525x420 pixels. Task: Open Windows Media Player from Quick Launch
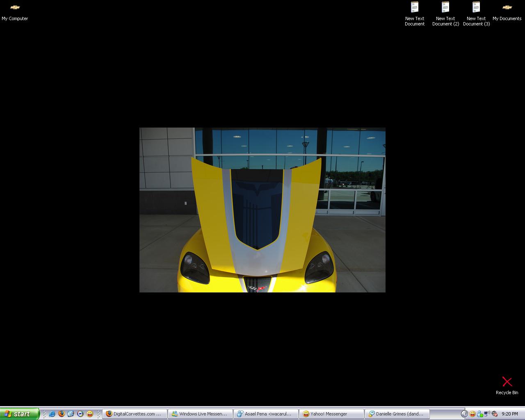coord(80,413)
